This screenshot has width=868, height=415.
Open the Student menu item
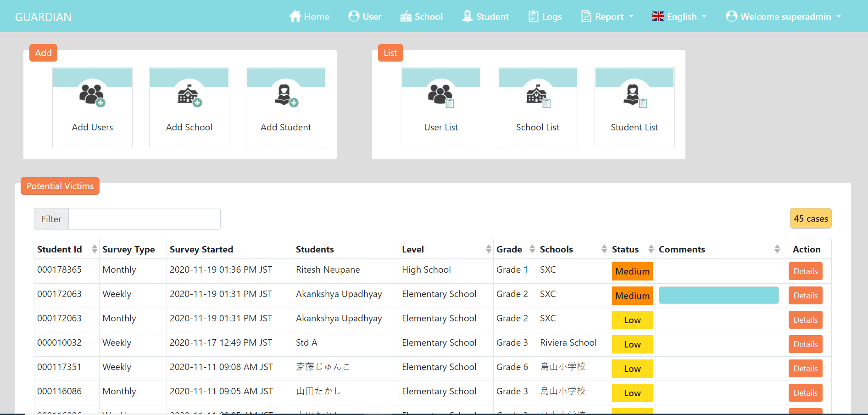(x=485, y=17)
